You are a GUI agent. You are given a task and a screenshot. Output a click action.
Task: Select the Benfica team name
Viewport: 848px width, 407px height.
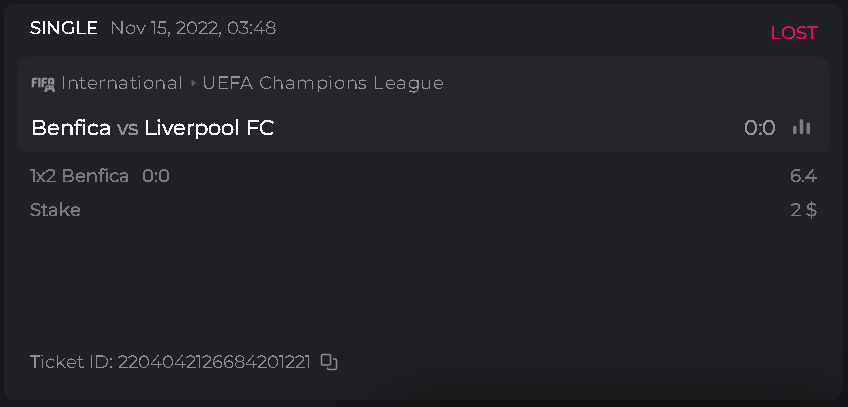click(x=71, y=128)
